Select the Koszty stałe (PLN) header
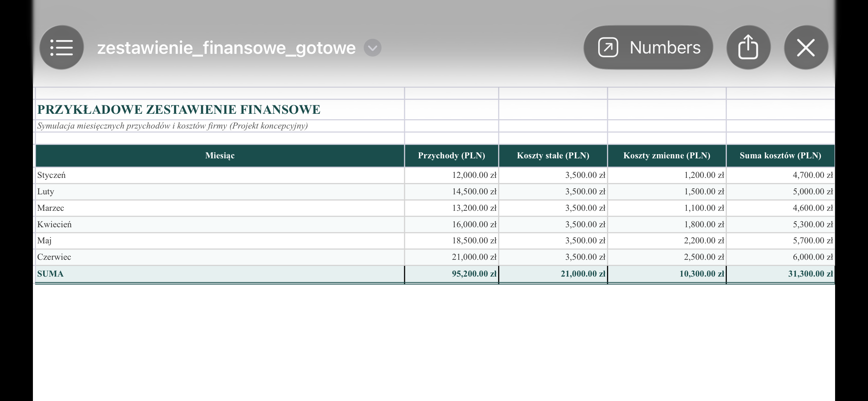Image resolution: width=868 pixels, height=401 pixels. click(553, 156)
